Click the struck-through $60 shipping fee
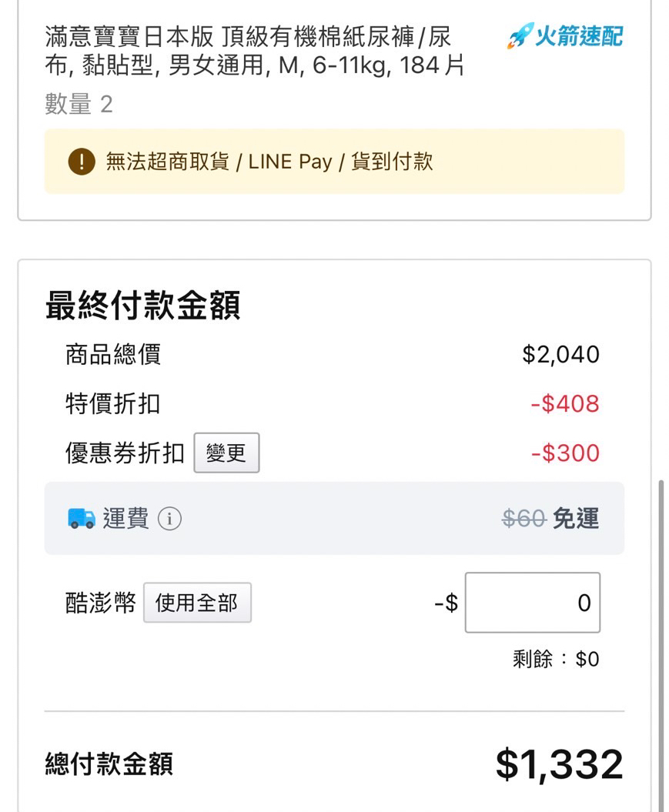This screenshot has height=812, width=669. pyautogui.click(x=524, y=519)
